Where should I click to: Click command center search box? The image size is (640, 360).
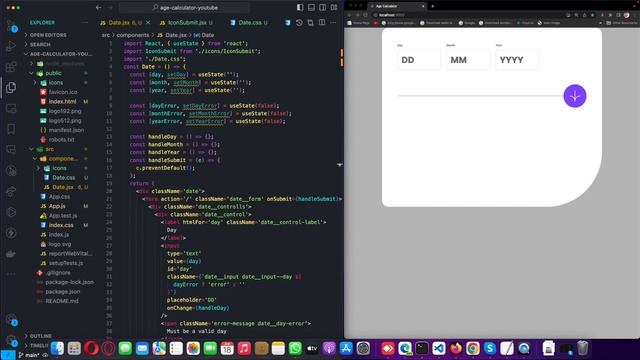click(184, 7)
